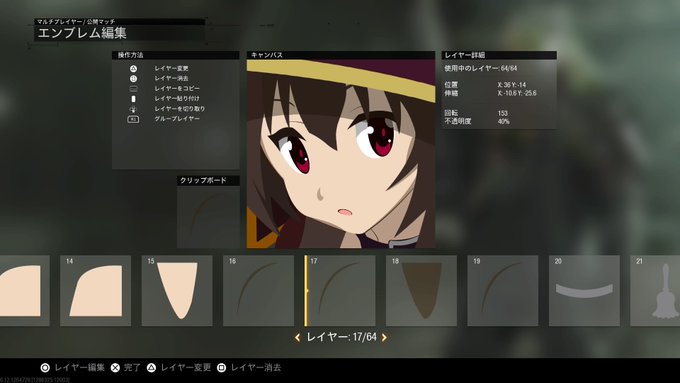Click the circle button icon for レイヤー編集 in the bottom bar

tap(45, 368)
